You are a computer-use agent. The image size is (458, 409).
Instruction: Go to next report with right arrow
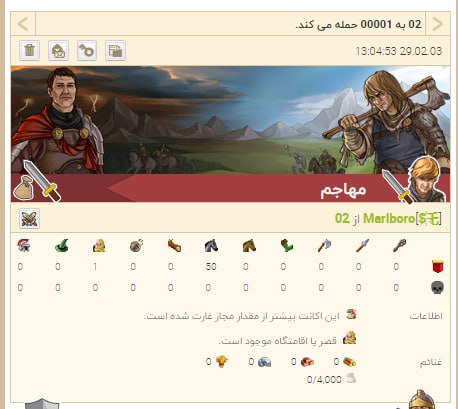point(438,24)
